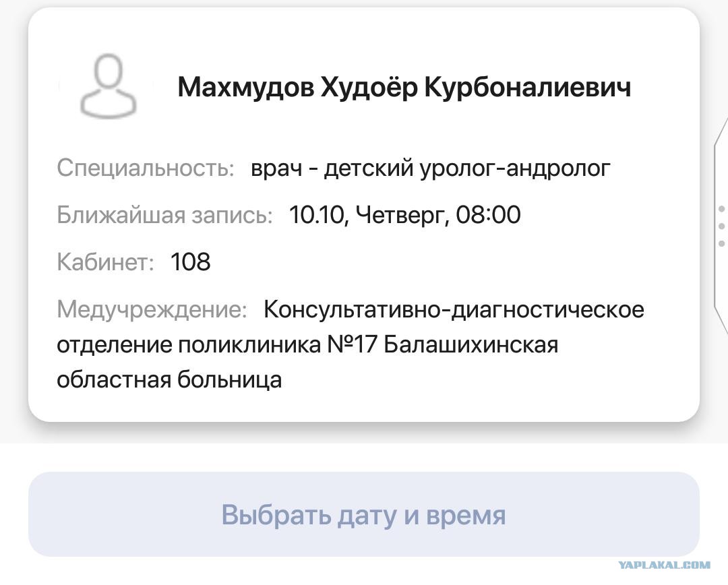The width and height of the screenshot is (728, 585).
Task: Click the three-dot indicator on the right edge
Action: [x=721, y=226]
